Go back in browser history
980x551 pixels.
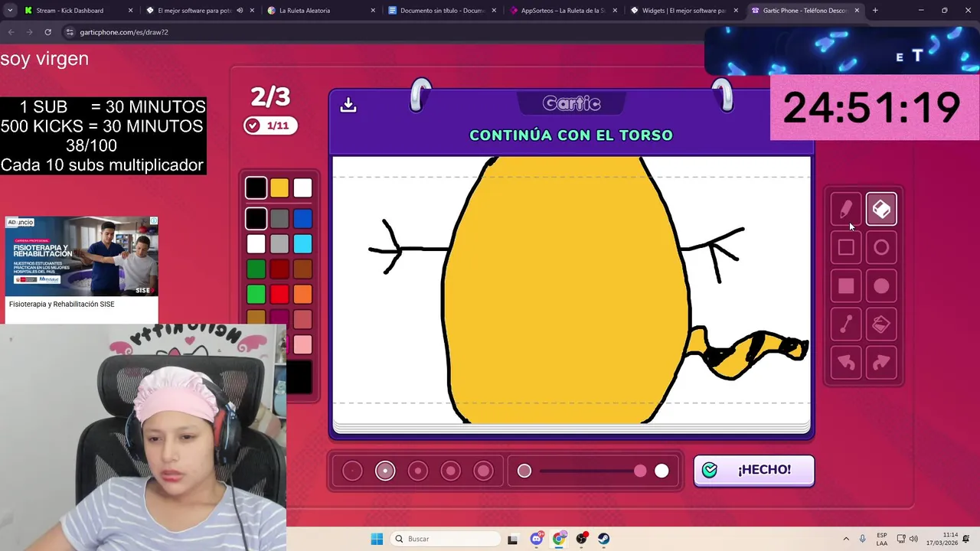(11, 32)
